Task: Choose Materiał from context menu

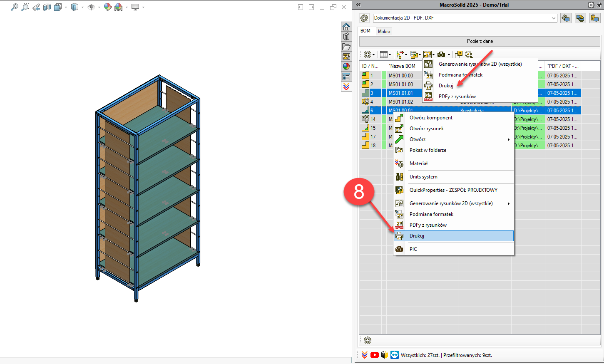Action: (454, 163)
